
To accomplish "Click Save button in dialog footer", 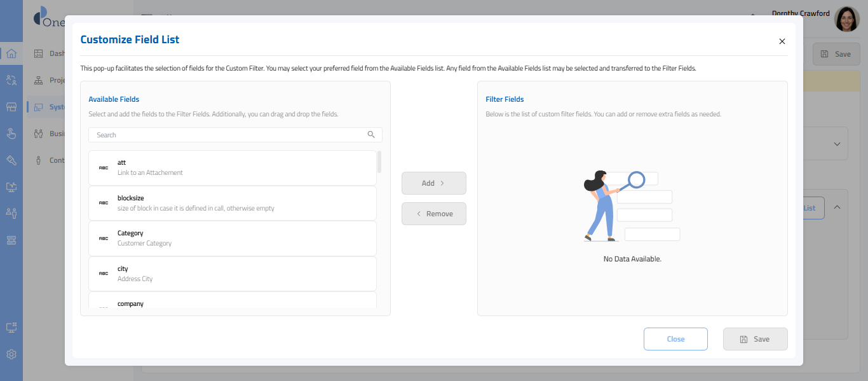I will click(755, 339).
